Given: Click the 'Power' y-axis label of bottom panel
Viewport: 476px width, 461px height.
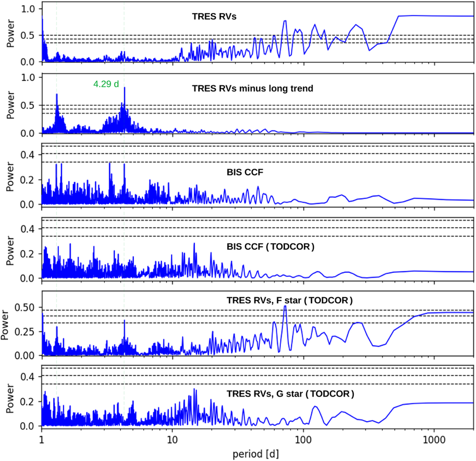Looking at the screenshot, I should [11, 398].
